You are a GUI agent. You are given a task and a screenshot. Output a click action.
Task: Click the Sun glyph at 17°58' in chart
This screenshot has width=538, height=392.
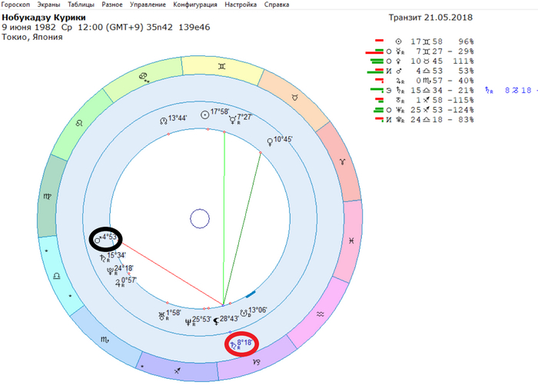205,115
